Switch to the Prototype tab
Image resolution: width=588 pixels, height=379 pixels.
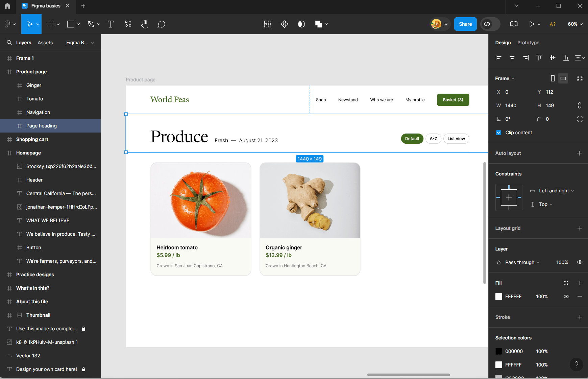tap(528, 43)
